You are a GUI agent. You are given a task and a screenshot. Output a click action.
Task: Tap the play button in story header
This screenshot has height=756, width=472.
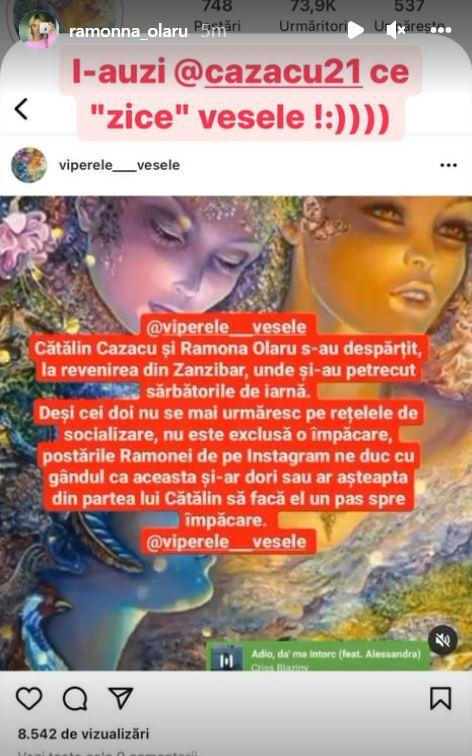pyautogui.click(x=355, y=30)
